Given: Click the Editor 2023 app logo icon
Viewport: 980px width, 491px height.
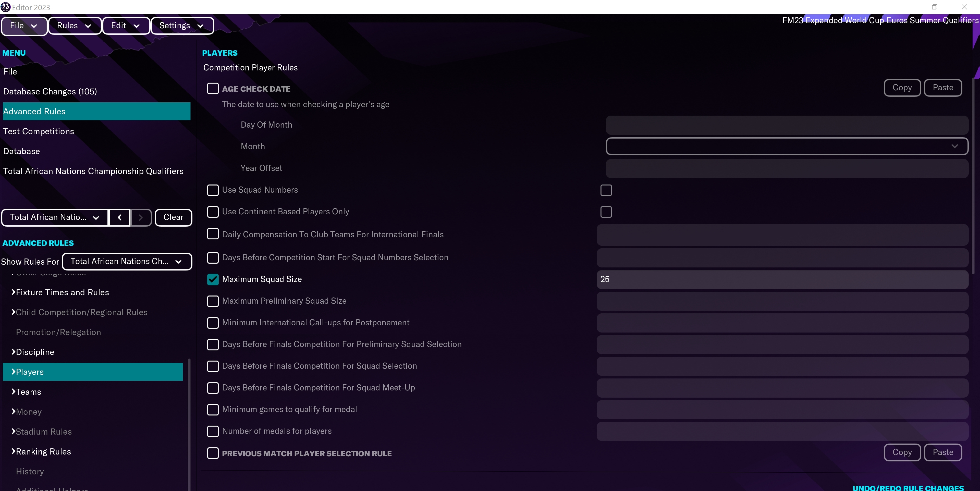Looking at the screenshot, I should tap(6, 7).
